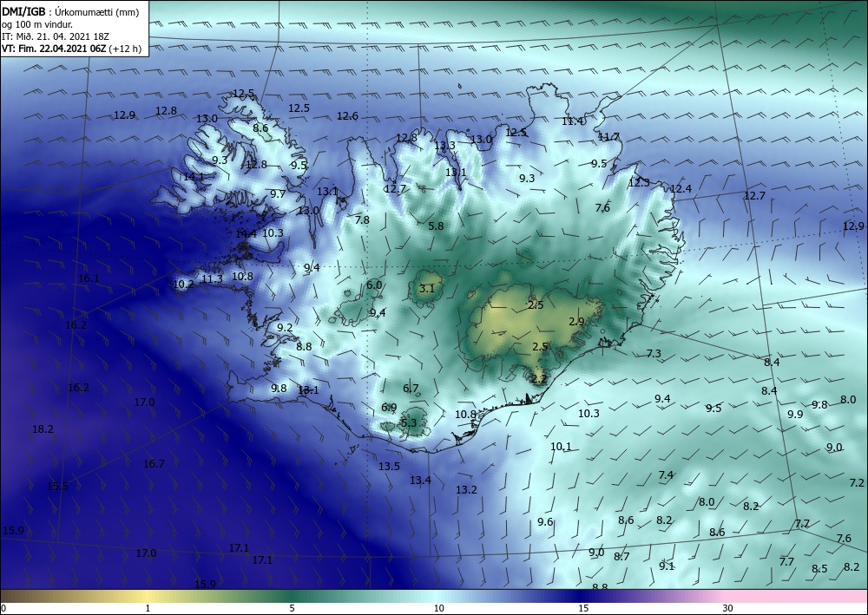The width and height of the screenshot is (868, 615).
Task: Click the DMI/IGB Úrkomumætti (mm) title
Action: [x=69, y=11]
